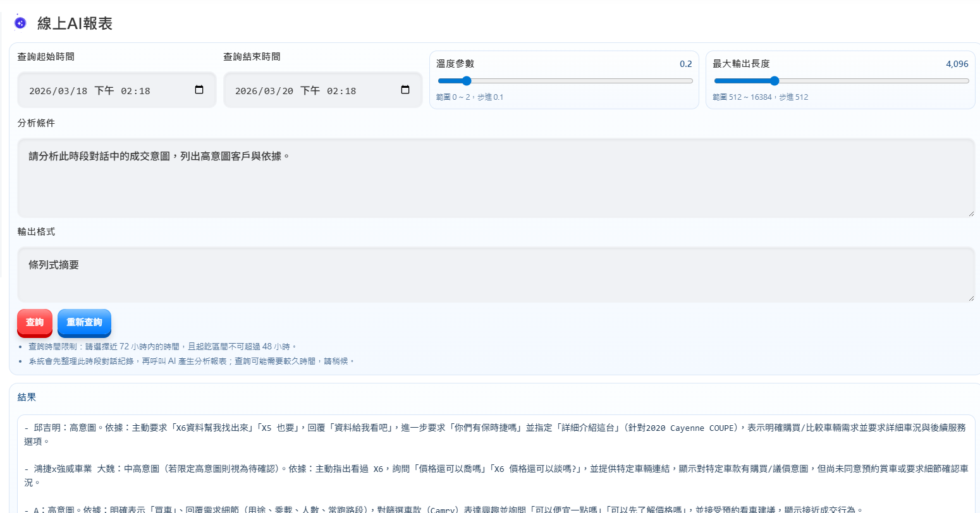Click the 查詢 button
The width and height of the screenshot is (980, 513).
[x=34, y=323]
